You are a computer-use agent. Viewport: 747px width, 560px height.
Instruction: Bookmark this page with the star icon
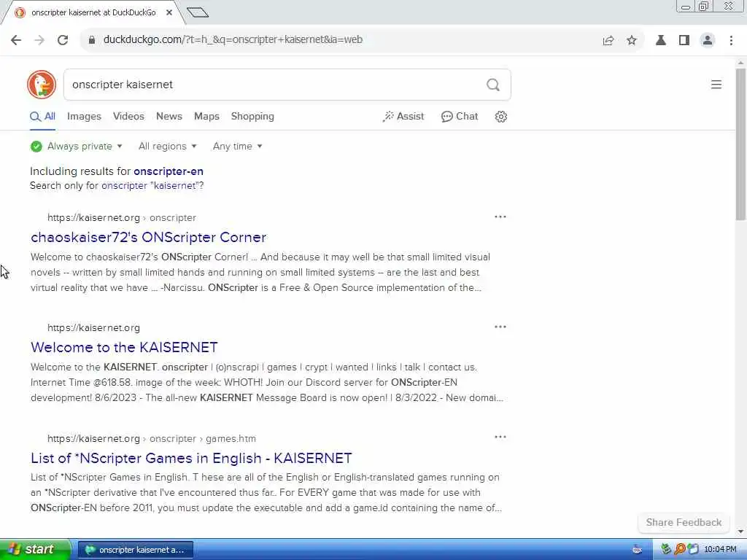click(632, 41)
